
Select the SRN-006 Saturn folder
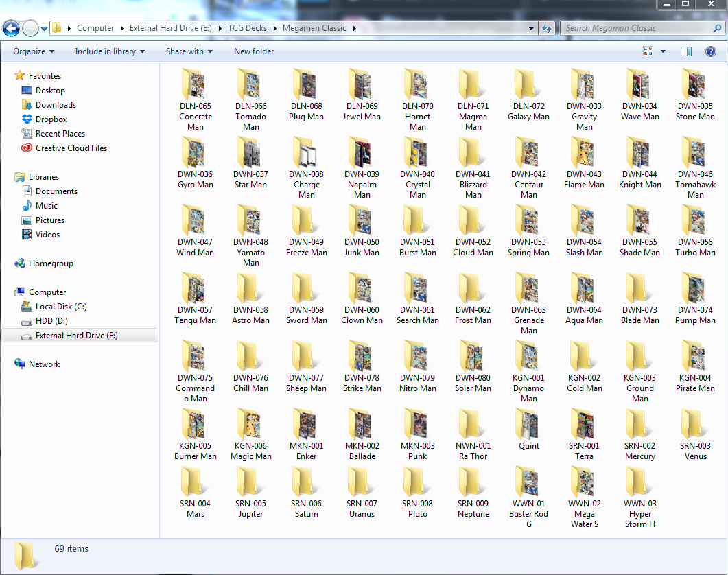(307, 491)
